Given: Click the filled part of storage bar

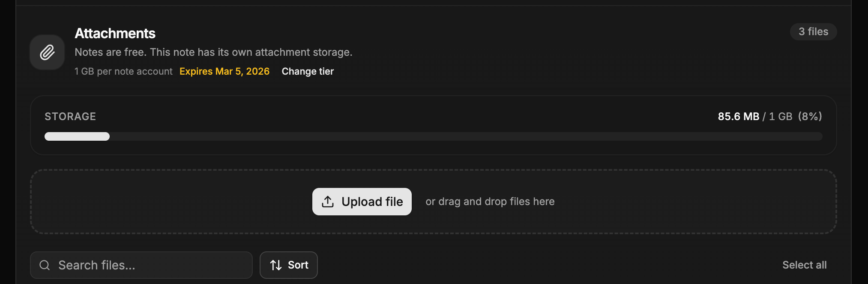Looking at the screenshot, I should tap(77, 136).
